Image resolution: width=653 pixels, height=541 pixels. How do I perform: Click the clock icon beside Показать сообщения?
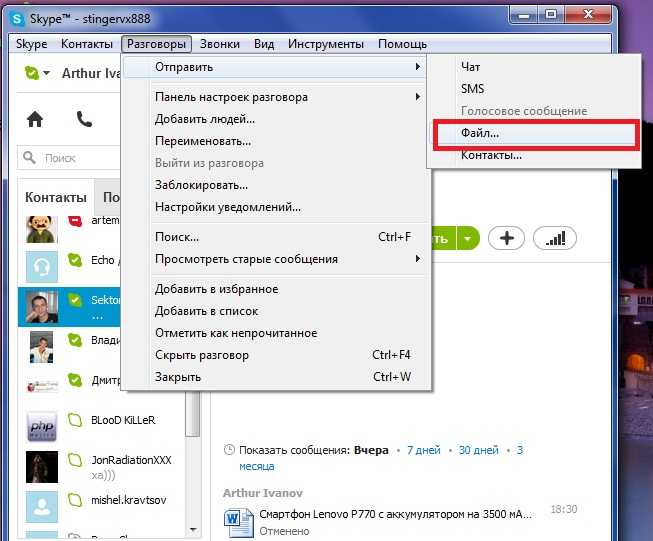(229, 450)
